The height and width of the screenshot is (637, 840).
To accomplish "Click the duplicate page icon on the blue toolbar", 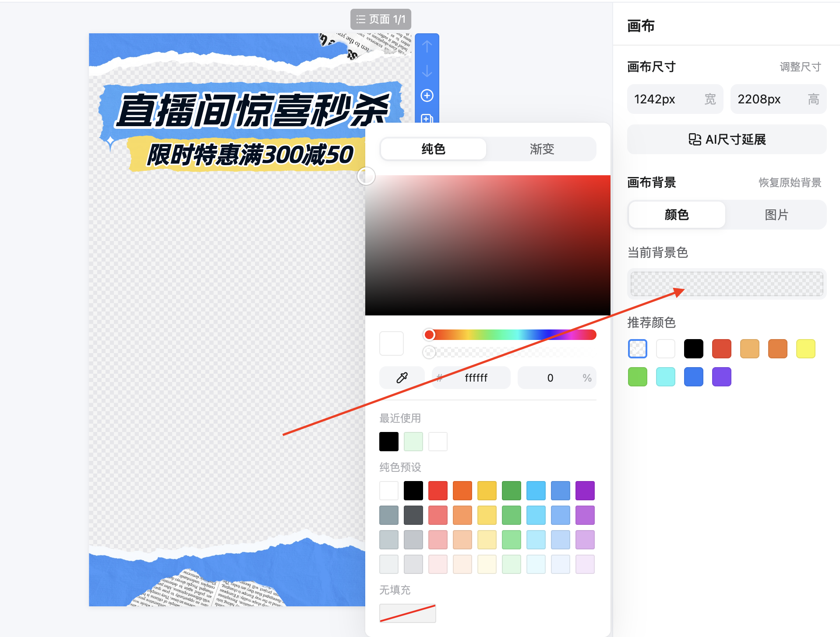I will [426, 119].
